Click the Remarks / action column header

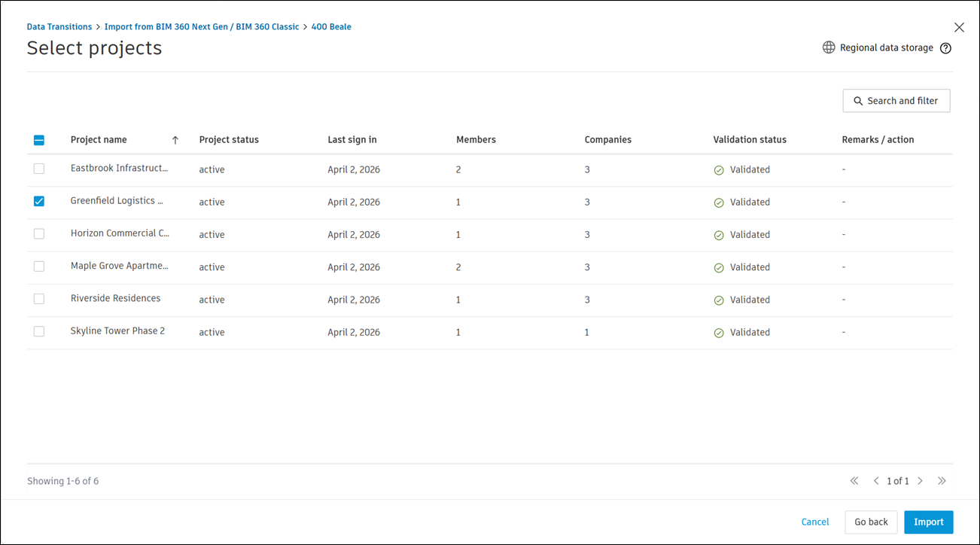pyautogui.click(x=878, y=139)
